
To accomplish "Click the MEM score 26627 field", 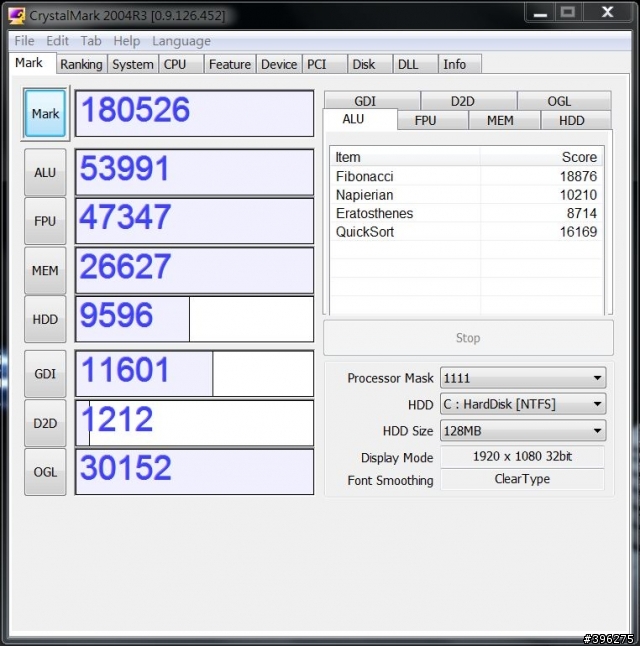I will pos(194,271).
